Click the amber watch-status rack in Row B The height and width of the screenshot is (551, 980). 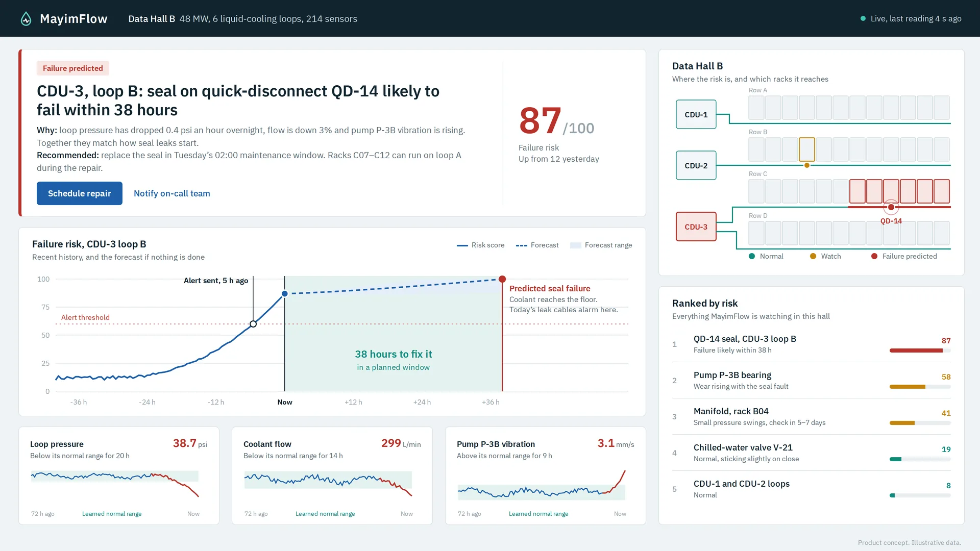[806, 149]
